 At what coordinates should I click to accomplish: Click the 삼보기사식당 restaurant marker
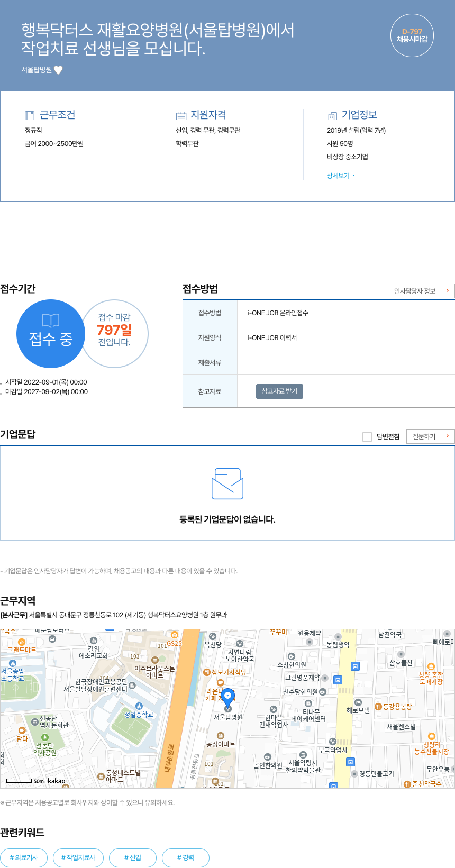click(x=207, y=672)
